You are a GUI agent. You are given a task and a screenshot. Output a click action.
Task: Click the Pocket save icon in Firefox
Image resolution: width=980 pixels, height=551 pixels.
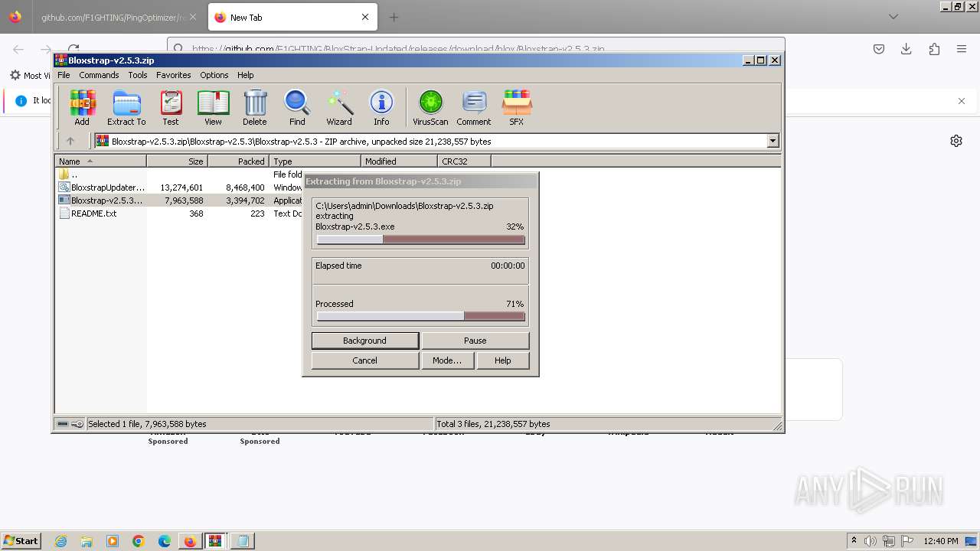879,48
